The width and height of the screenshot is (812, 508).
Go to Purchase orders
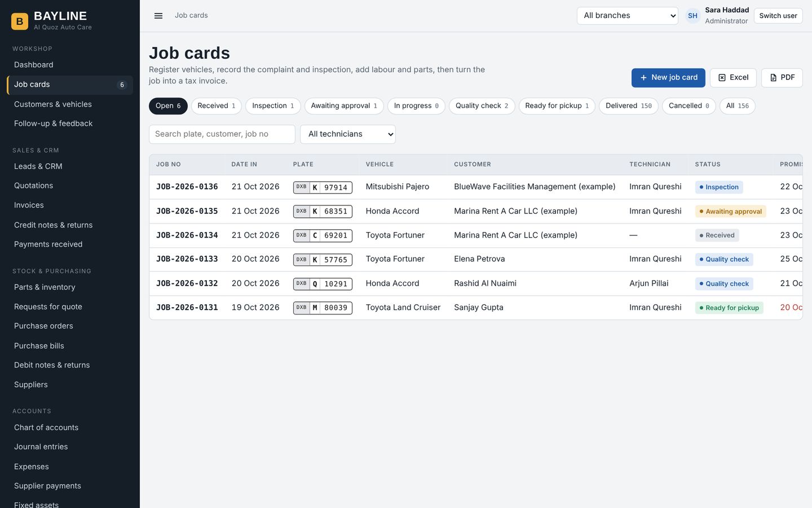point(70,326)
